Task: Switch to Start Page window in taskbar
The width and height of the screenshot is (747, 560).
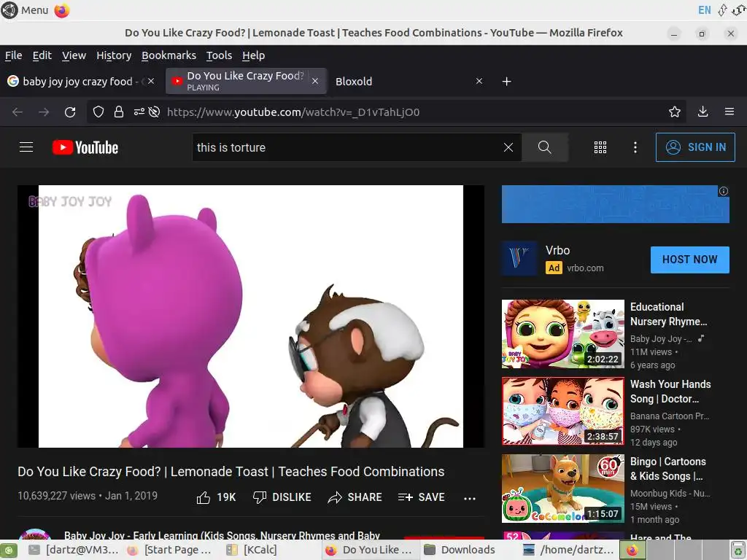Action: pos(171,550)
